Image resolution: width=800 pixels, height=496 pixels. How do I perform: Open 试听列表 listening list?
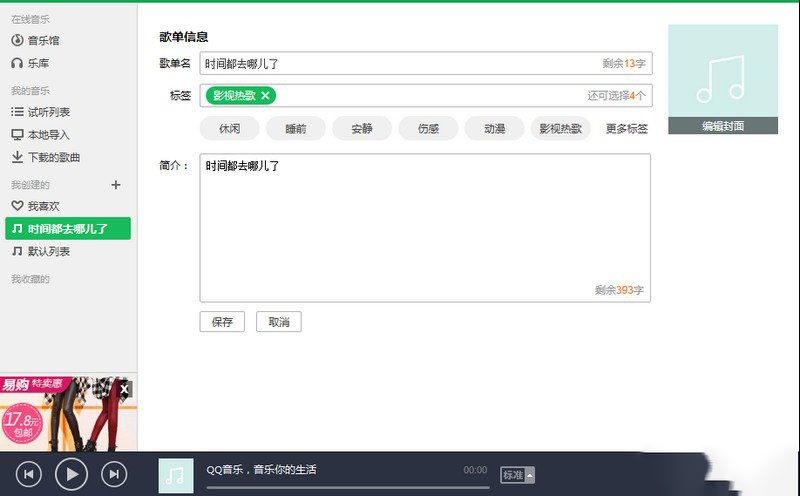41,112
